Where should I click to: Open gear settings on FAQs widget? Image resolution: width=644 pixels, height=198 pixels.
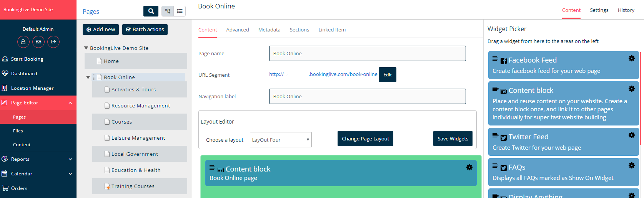click(632, 165)
